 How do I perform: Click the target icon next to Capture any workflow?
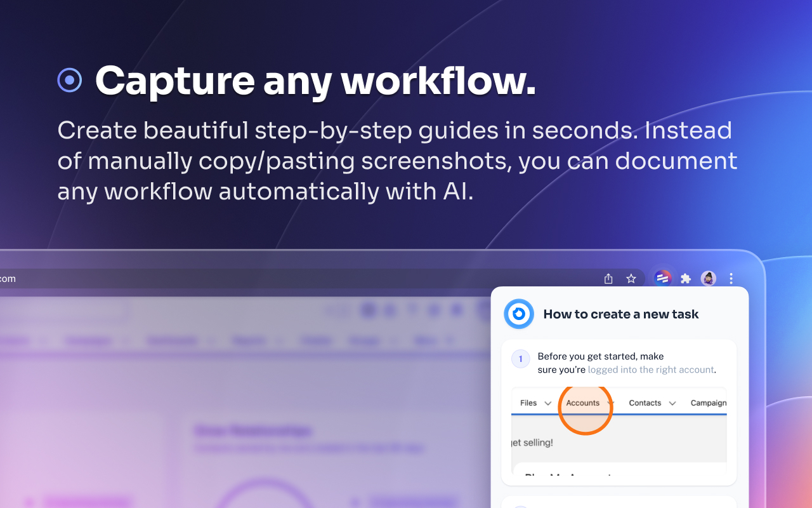point(69,79)
